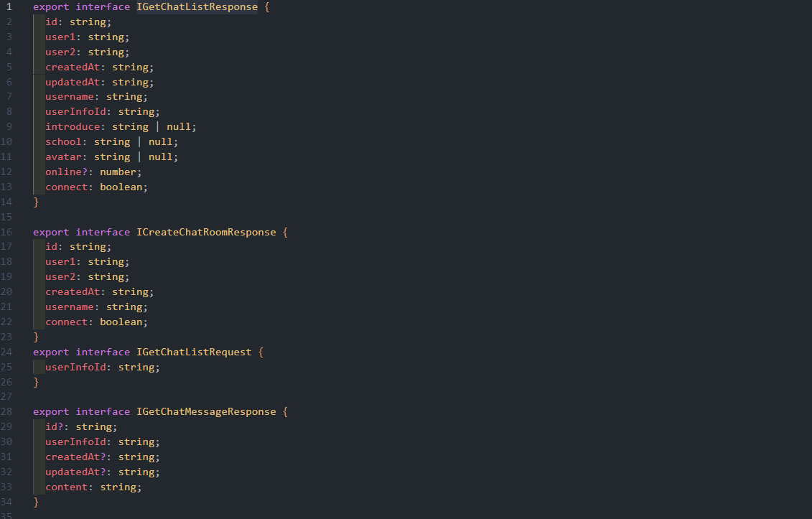The width and height of the screenshot is (812, 519).
Task: Click the closing brace on line 14
Action: click(36, 202)
